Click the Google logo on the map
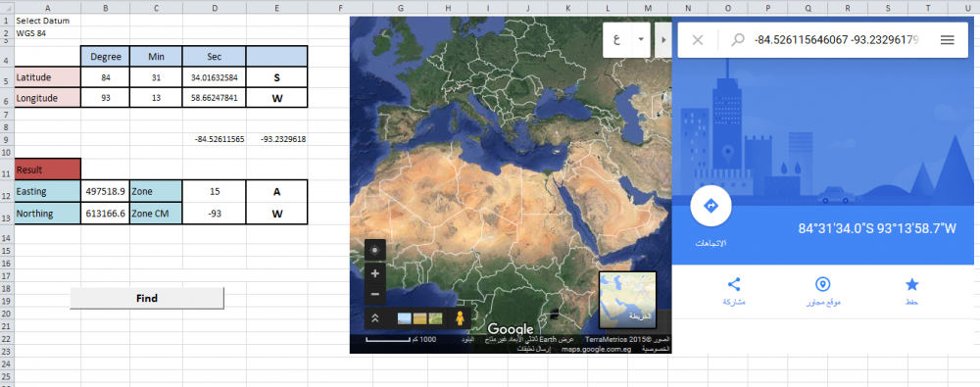 pyautogui.click(x=510, y=329)
